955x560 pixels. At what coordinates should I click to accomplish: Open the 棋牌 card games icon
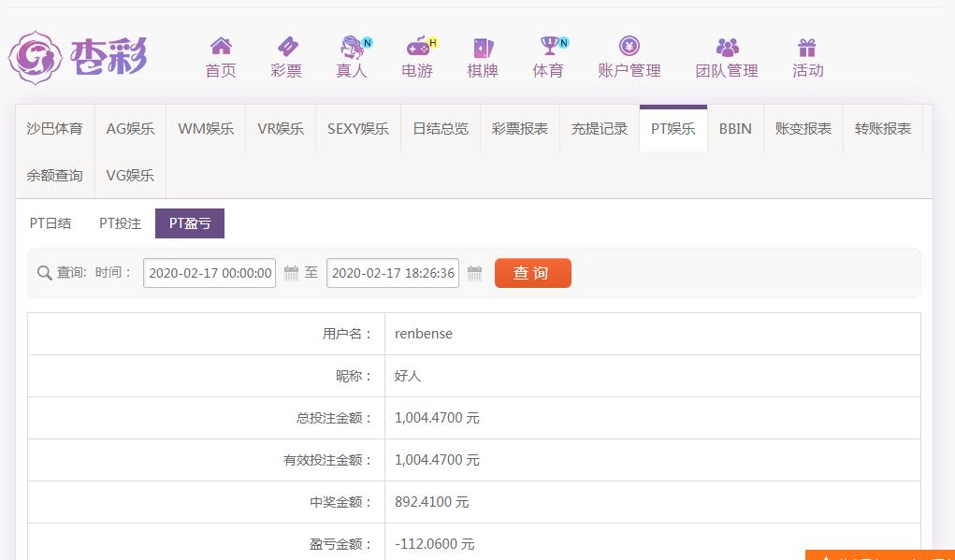(x=483, y=47)
